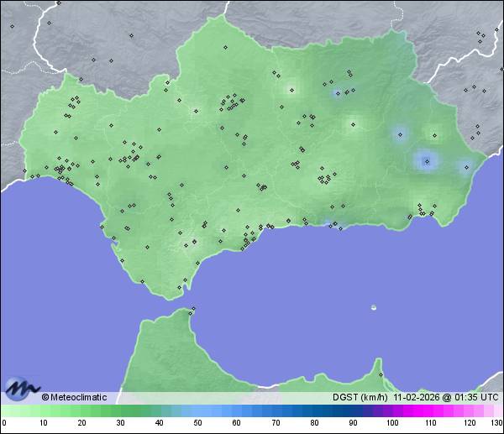504x434 pixels.
Task: Click the small blue gust spot in the northeast
Action: [x=339, y=93]
